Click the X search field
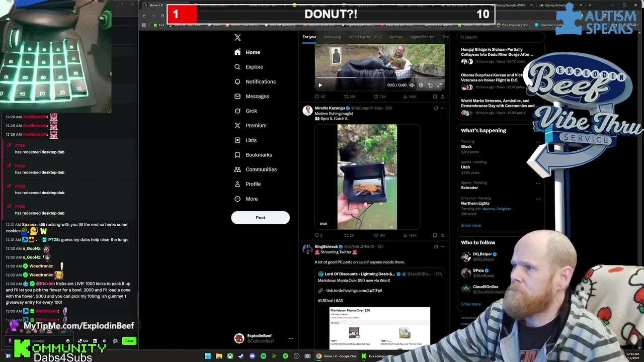This screenshot has width=644, height=362. (x=501, y=37)
